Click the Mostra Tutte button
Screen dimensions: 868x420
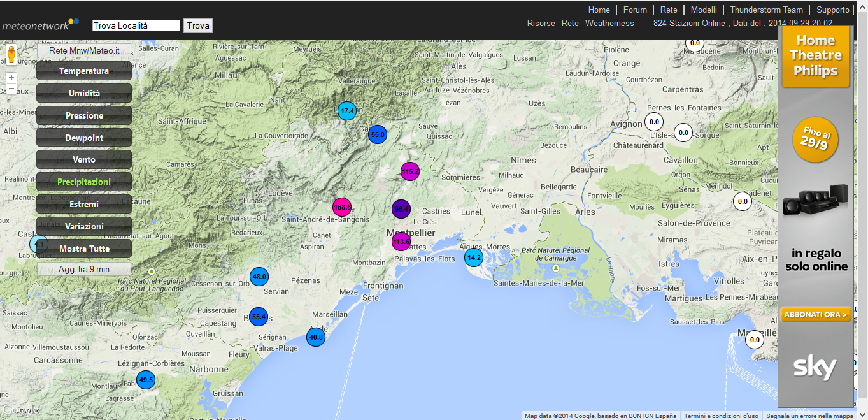[x=84, y=249]
